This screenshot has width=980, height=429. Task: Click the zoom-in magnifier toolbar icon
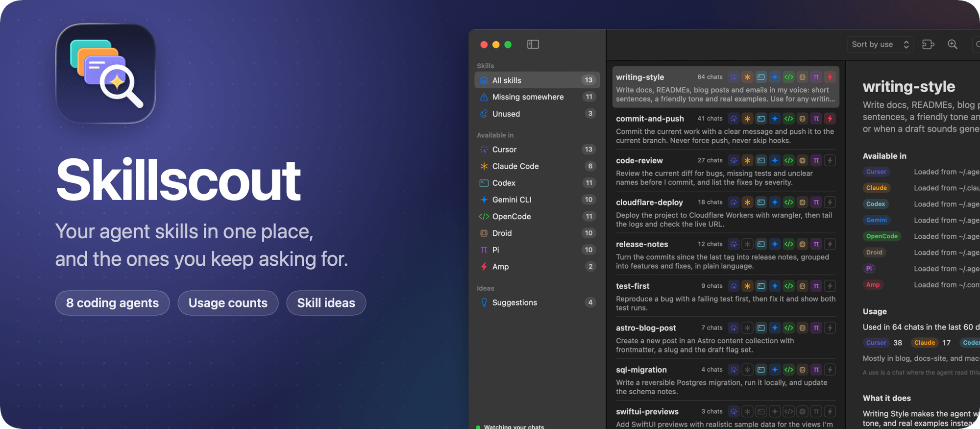point(953,45)
